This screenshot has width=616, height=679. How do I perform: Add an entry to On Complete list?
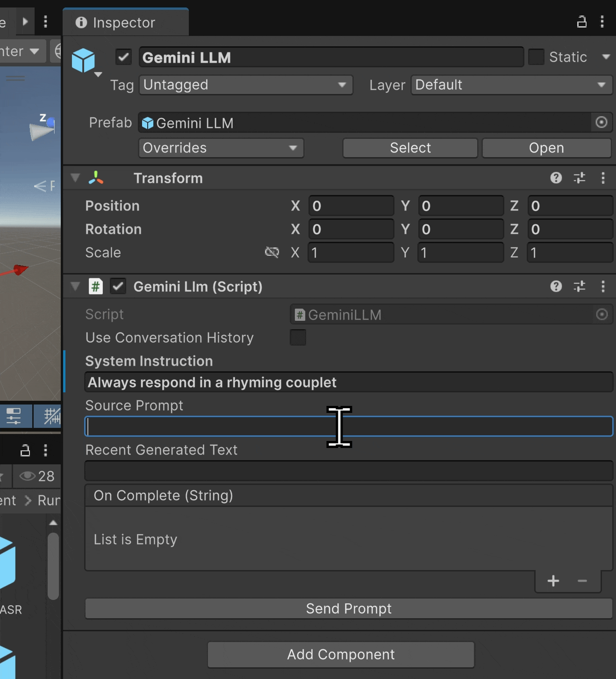pos(553,581)
